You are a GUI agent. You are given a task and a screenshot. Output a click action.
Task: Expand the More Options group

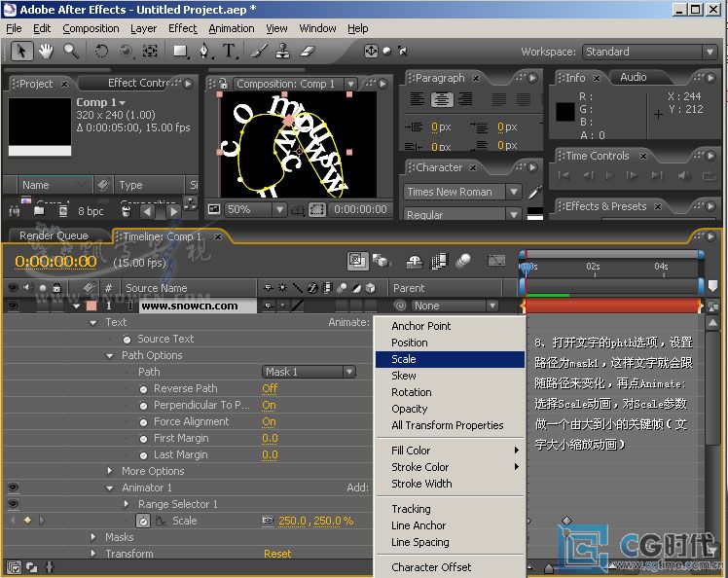coord(110,471)
